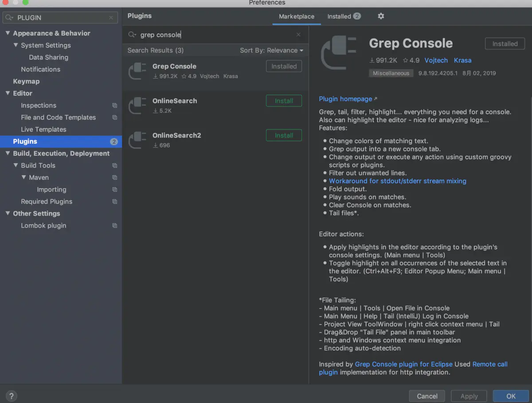The height and width of the screenshot is (403, 532).
Task: Install the OnlineSearch plugin
Action: (x=284, y=101)
